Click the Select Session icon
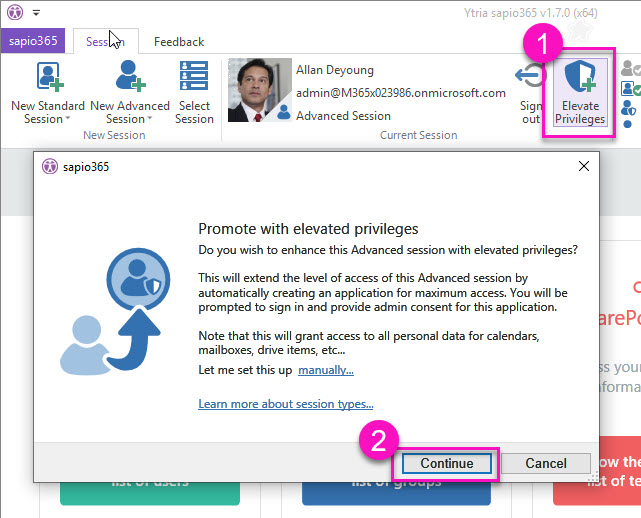 pyautogui.click(x=194, y=75)
